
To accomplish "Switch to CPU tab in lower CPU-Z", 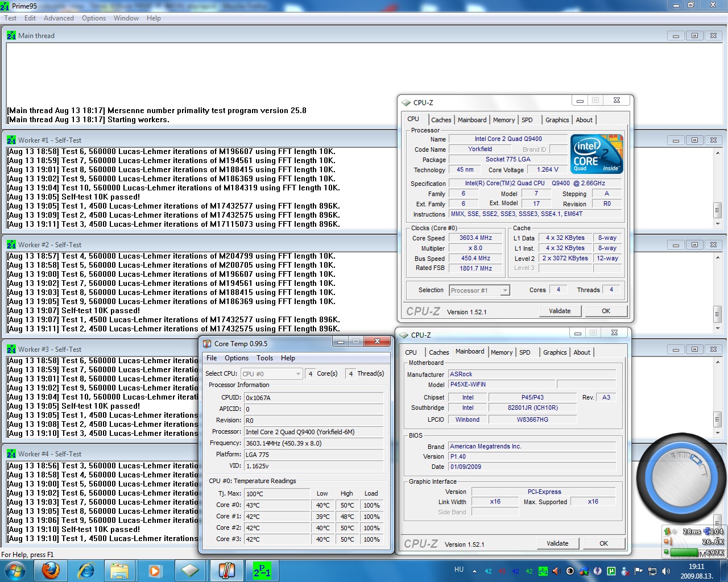I will tap(411, 352).
